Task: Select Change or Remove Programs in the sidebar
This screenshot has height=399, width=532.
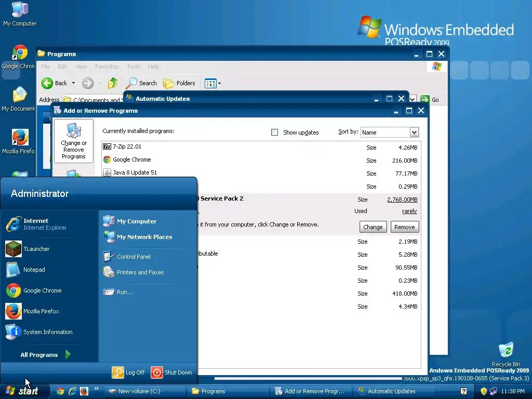Action: pyautogui.click(x=74, y=141)
